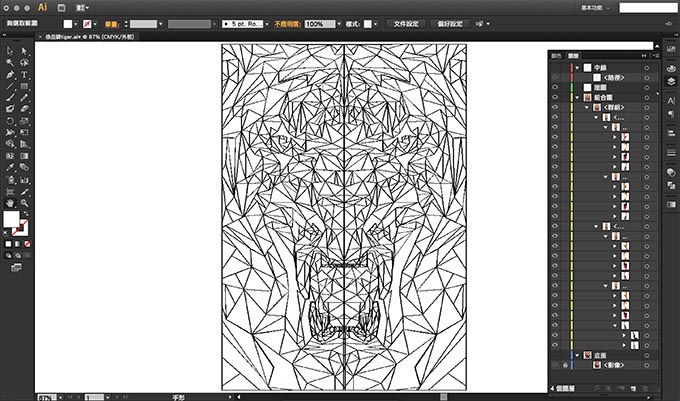This screenshot has width=680, height=401.
Task: Open the '5 pt. Ro...' brush dropdown
Action: (267, 24)
